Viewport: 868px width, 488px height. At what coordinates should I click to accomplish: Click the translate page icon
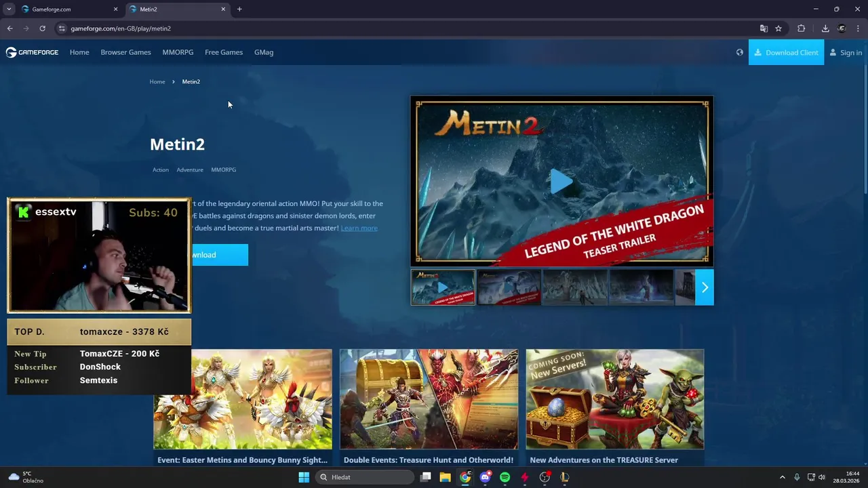pyautogui.click(x=764, y=28)
